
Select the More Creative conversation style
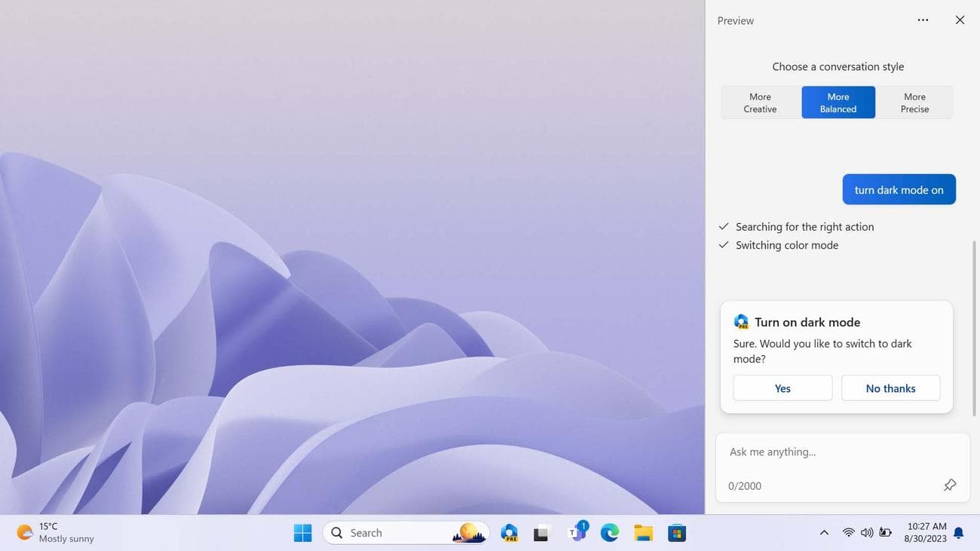coord(759,102)
